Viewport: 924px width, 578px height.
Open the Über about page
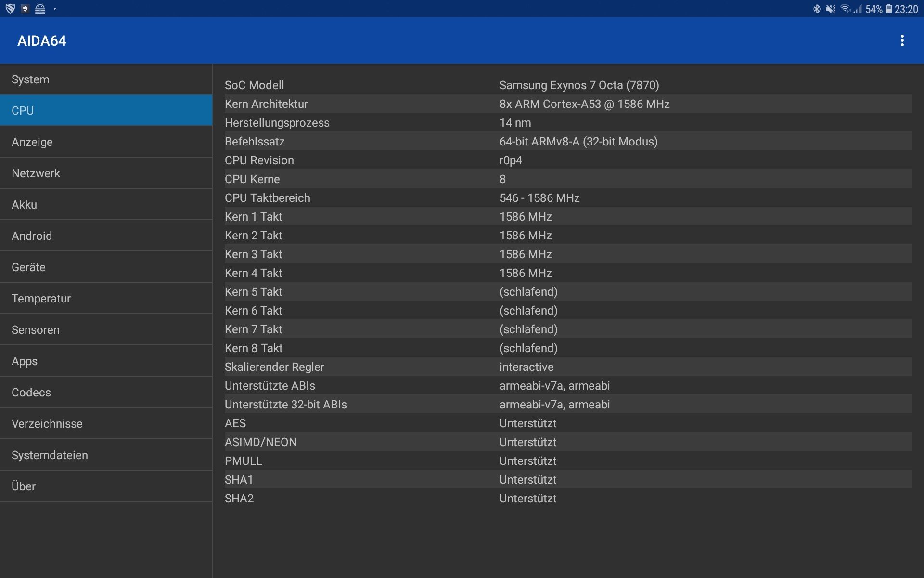[106, 486]
